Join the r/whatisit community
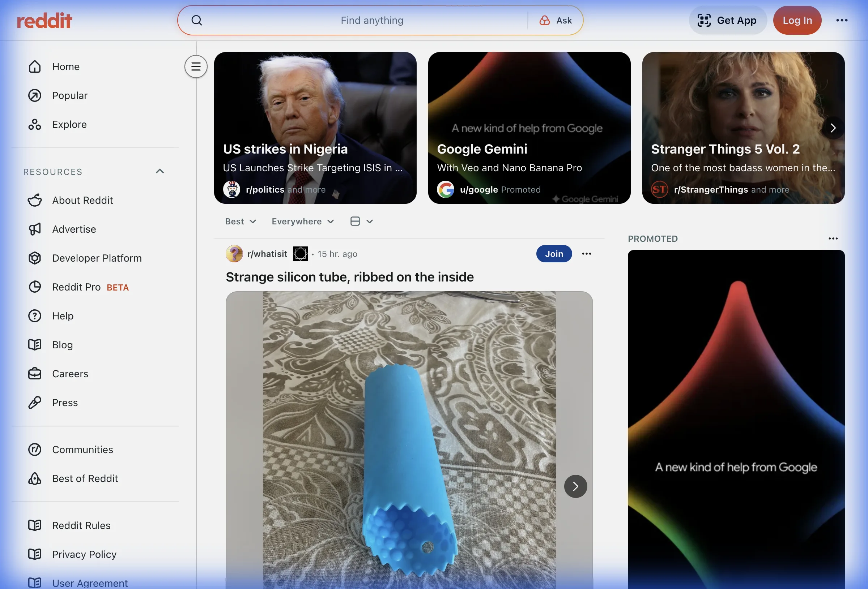Image resolution: width=868 pixels, height=589 pixels. click(554, 253)
